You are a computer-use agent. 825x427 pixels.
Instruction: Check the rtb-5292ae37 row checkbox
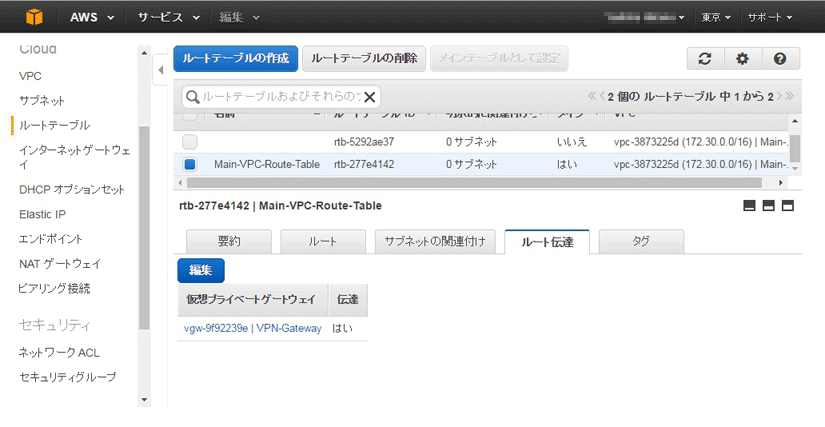(190, 142)
